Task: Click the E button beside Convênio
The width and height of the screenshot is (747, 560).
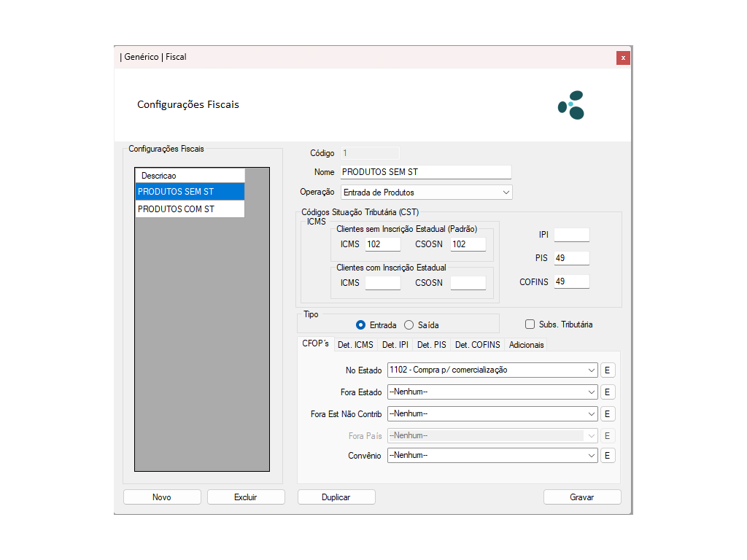Action: (x=608, y=456)
